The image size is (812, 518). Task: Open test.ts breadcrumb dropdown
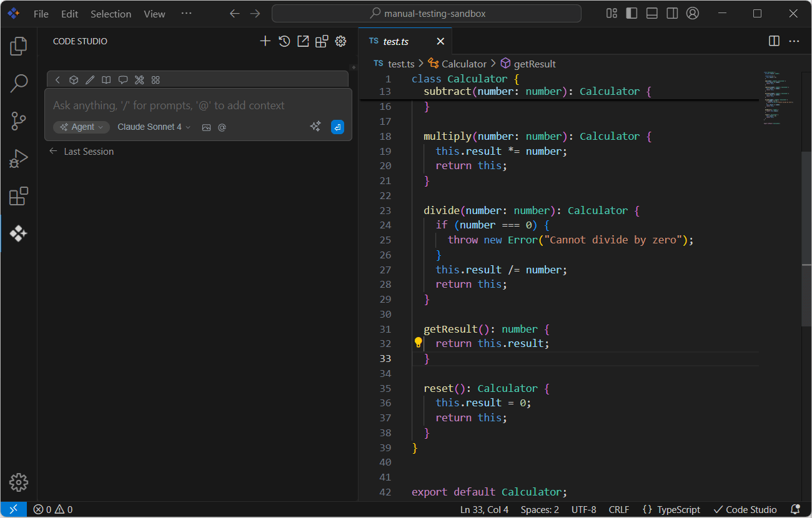coord(394,64)
